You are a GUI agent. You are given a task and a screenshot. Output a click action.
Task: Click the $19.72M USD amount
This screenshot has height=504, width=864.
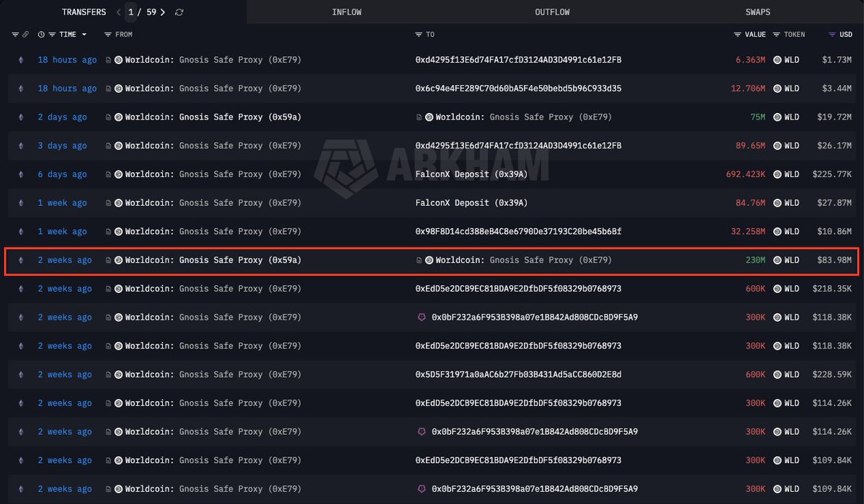[x=834, y=117]
